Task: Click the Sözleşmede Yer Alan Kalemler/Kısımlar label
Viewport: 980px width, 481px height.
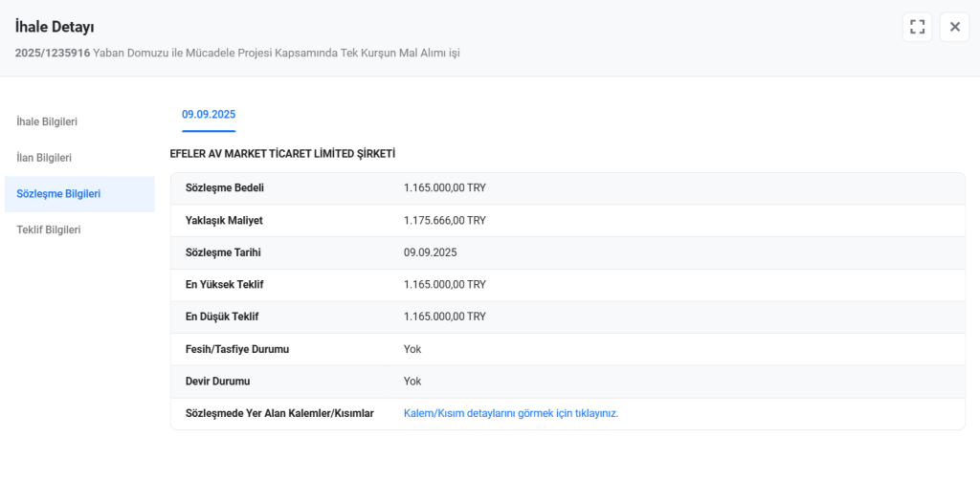Action: pyautogui.click(x=279, y=413)
